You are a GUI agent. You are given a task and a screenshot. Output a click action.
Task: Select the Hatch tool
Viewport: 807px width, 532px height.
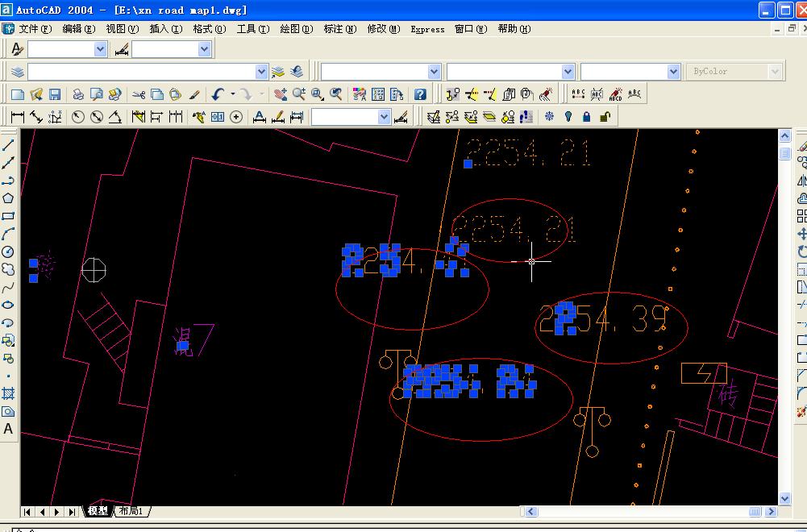(x=8, y=394)
